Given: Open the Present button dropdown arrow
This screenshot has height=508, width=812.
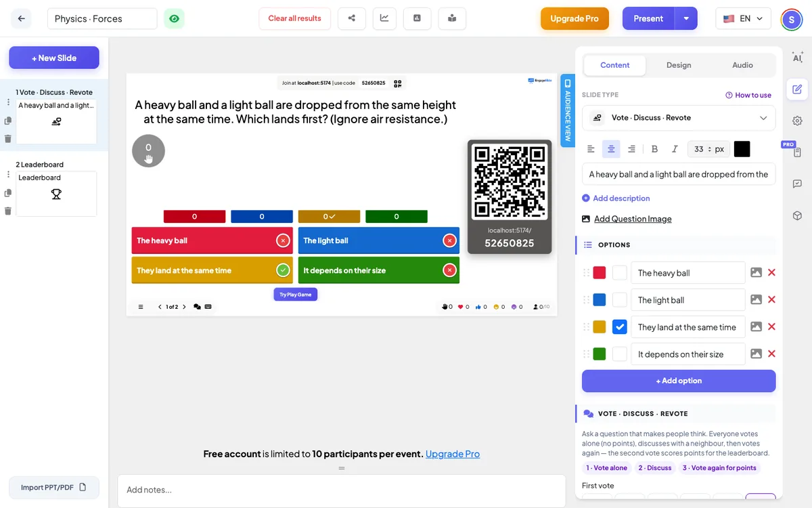Looking at the screenshot, I should point(685,18).
